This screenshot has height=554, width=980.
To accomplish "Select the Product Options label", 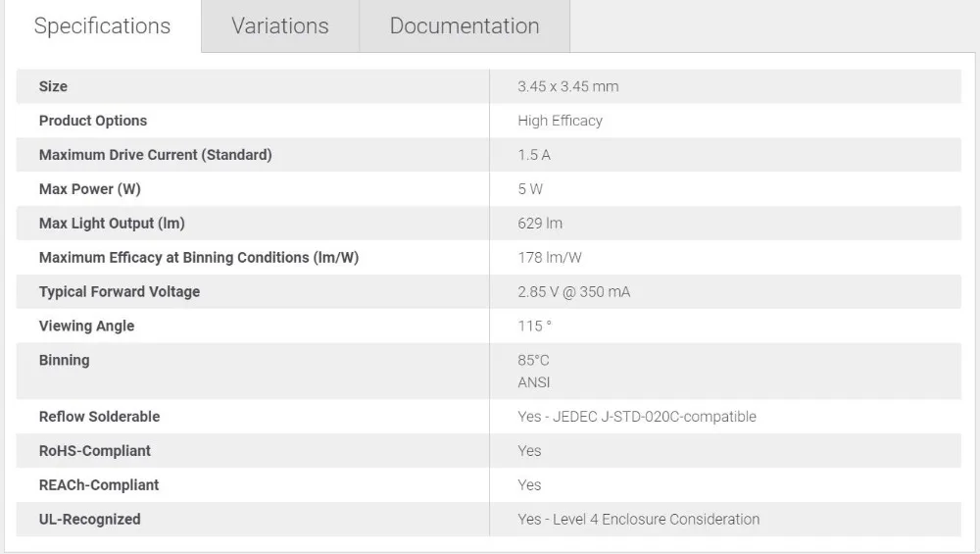I will pyautogui.click(x=93, y=121).
